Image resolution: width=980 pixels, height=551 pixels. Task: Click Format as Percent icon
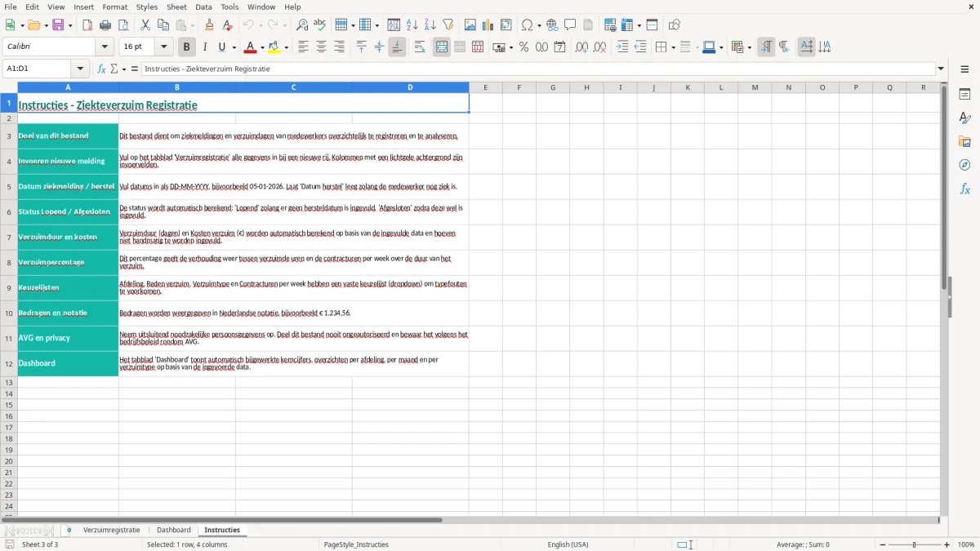coord(523,47)
